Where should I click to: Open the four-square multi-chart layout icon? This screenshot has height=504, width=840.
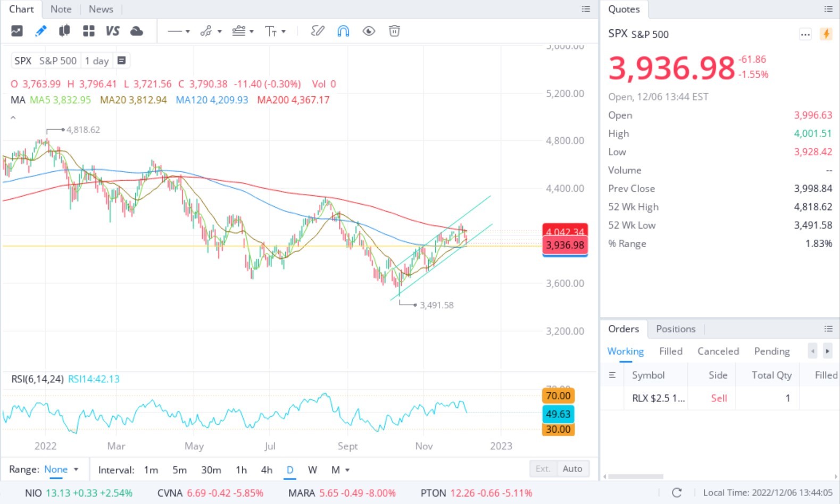(x=88, y=31)
